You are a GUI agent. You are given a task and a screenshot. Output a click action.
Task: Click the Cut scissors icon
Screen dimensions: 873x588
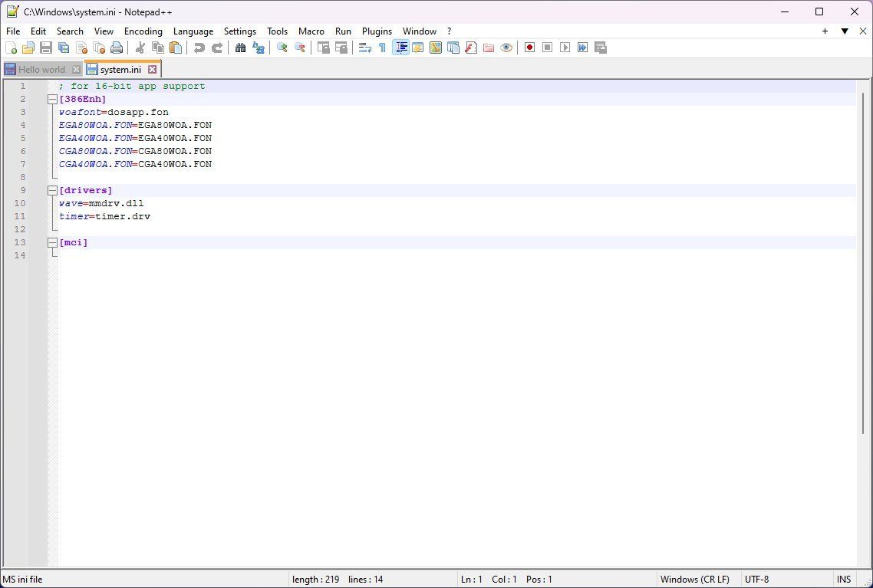pyautogui.click(x=140, y=48)
